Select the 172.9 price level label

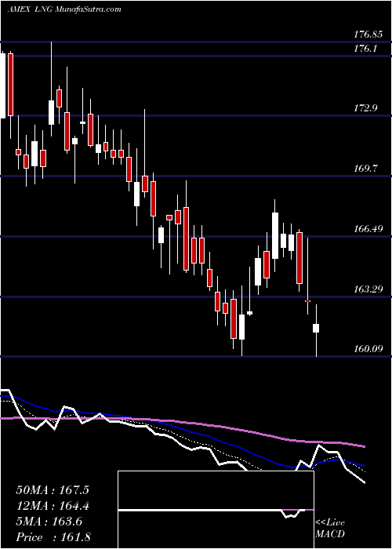366,108
